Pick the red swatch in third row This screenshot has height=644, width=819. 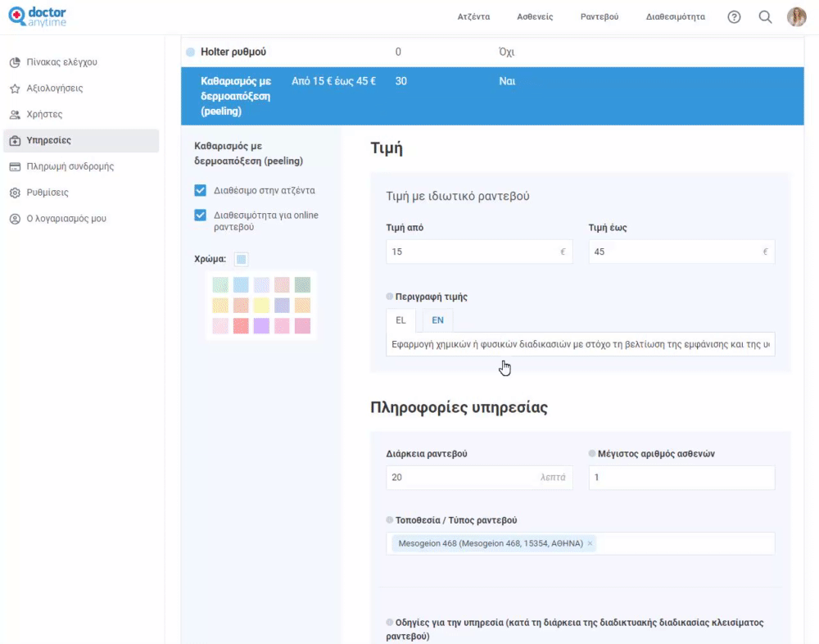[241, 326]
